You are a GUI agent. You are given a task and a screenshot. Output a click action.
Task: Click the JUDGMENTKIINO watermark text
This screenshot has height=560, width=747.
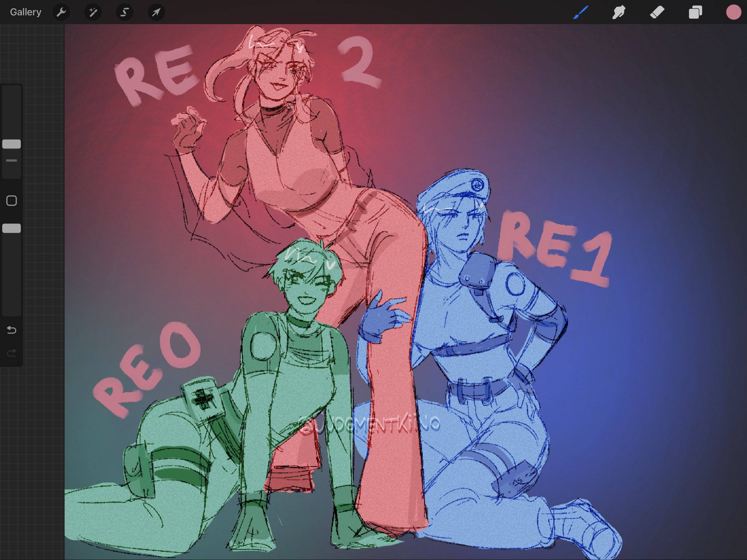point(369,425)
